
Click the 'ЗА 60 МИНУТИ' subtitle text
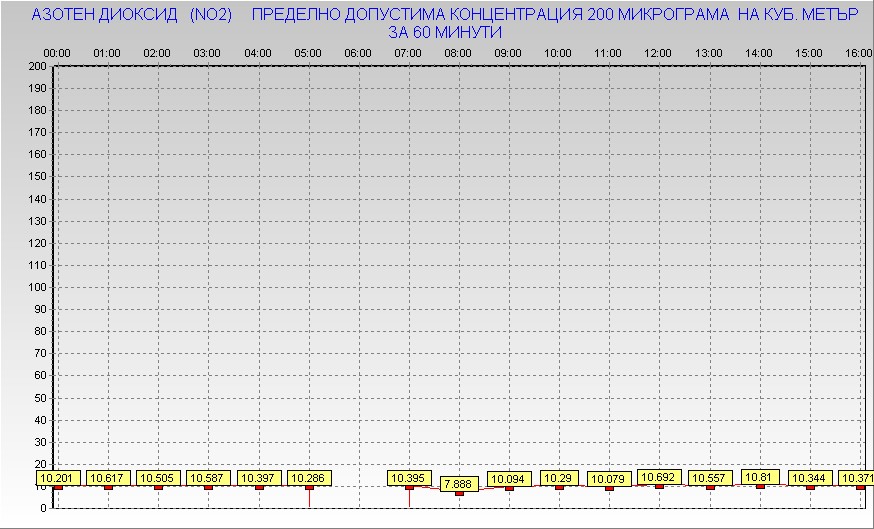coord(446,32)
